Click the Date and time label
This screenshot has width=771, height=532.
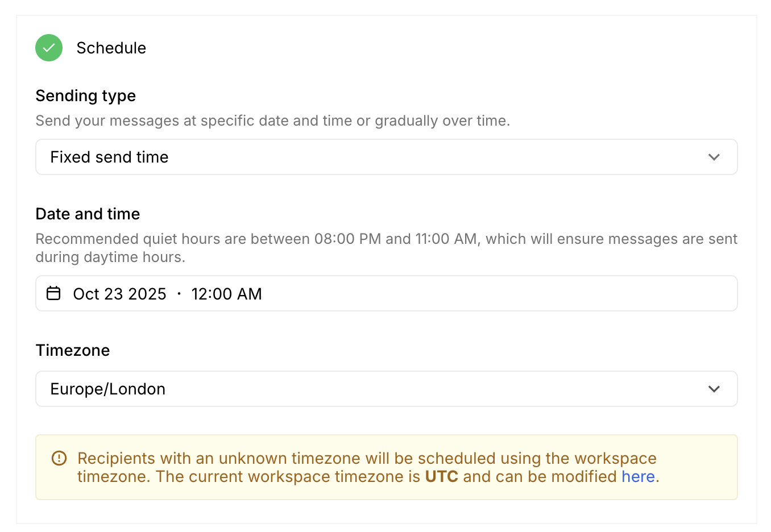pyautogui.click(x=88, y=214)
